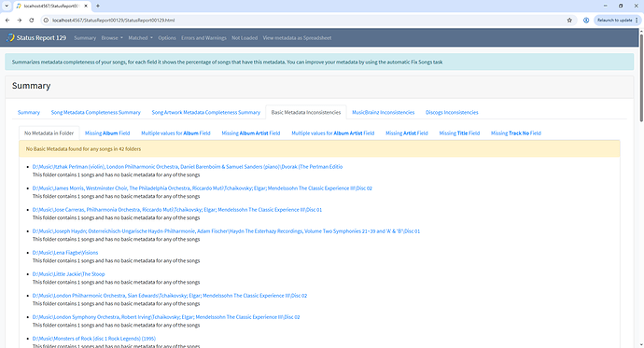Click the 'No Basic Metadata found' warning text
The width and height of the screenshot is (644, 348).
point(83,149)
